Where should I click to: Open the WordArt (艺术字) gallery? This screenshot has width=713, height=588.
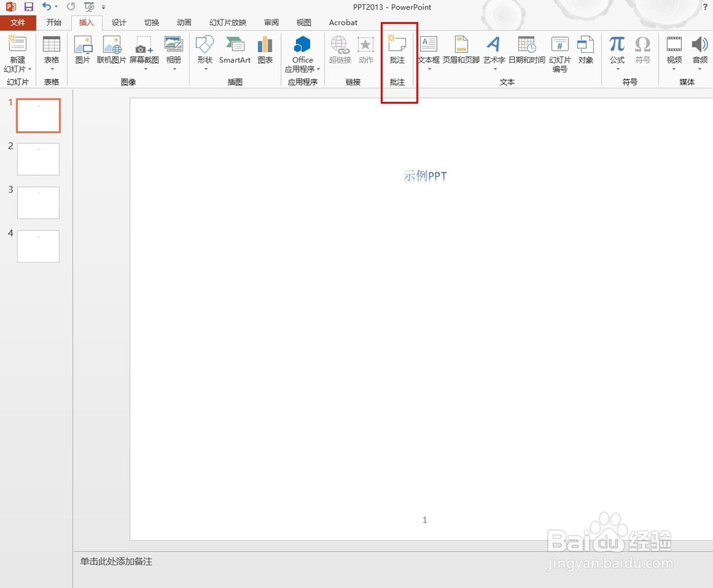(494, 44)
